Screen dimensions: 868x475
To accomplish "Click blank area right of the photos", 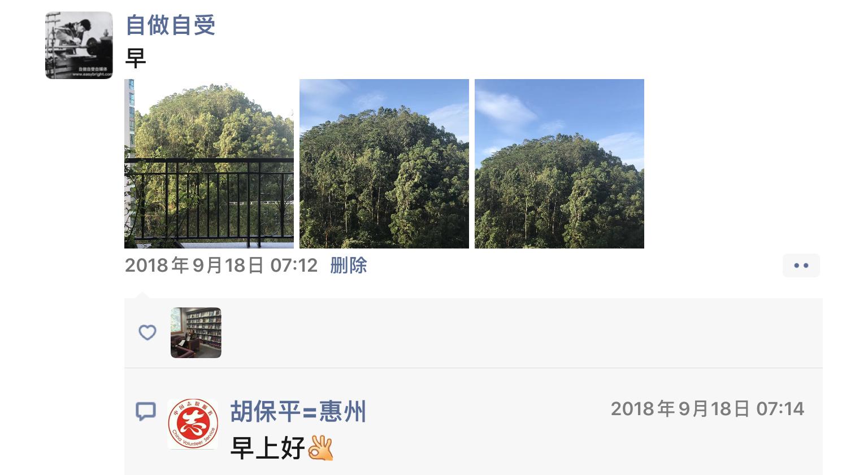I will click(x=735, y=164).
